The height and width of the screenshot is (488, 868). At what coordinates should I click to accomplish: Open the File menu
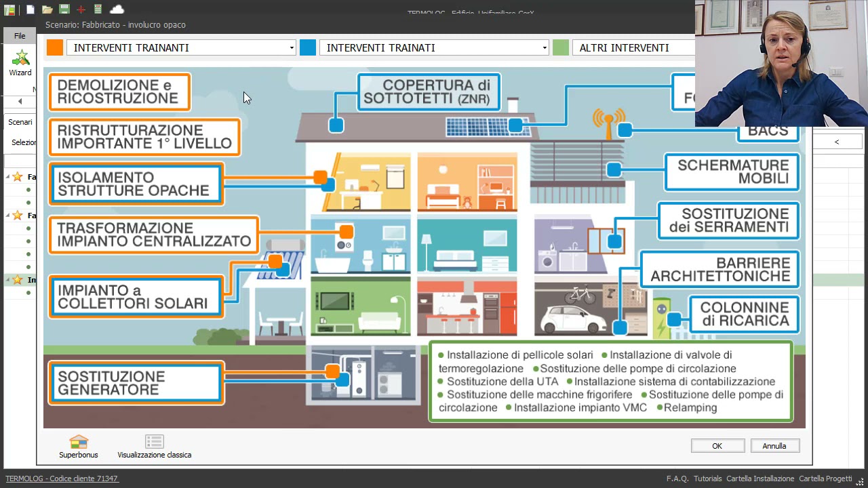(20, 36)
